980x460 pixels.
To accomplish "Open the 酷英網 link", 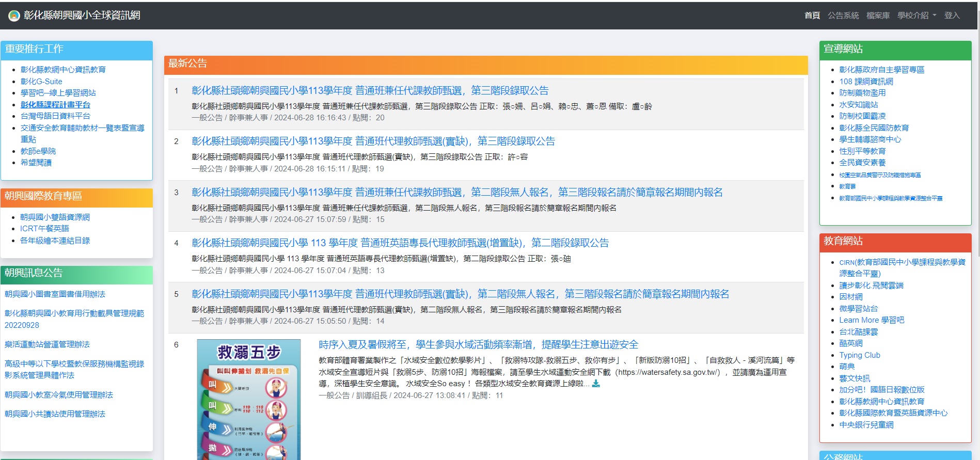I will click(x=851, y=343).
